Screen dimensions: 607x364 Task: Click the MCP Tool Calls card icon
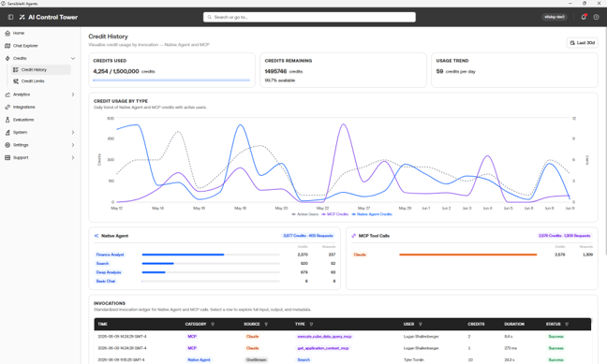coord(353,236)
